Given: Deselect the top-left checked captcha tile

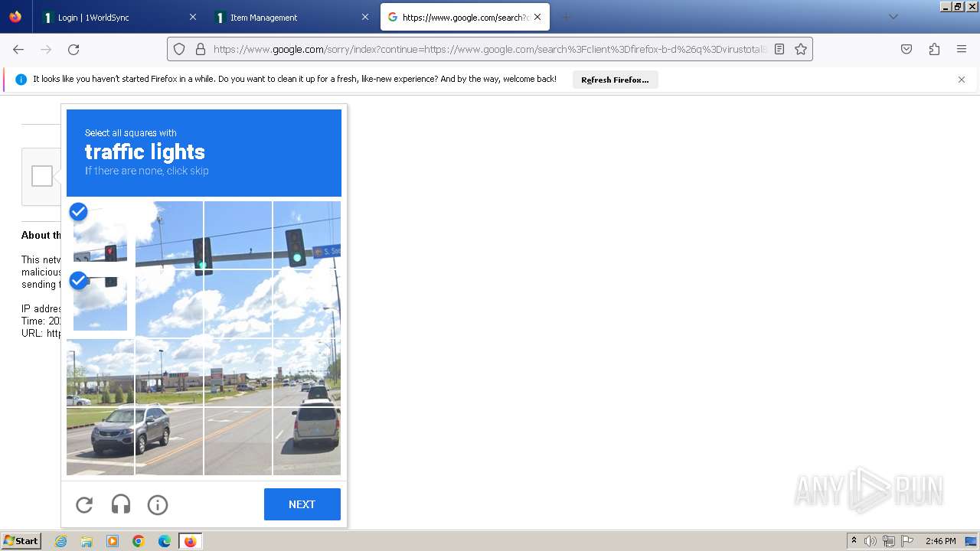Looking at the screenshot, I should pyautogui.click(x=100, y=235).
